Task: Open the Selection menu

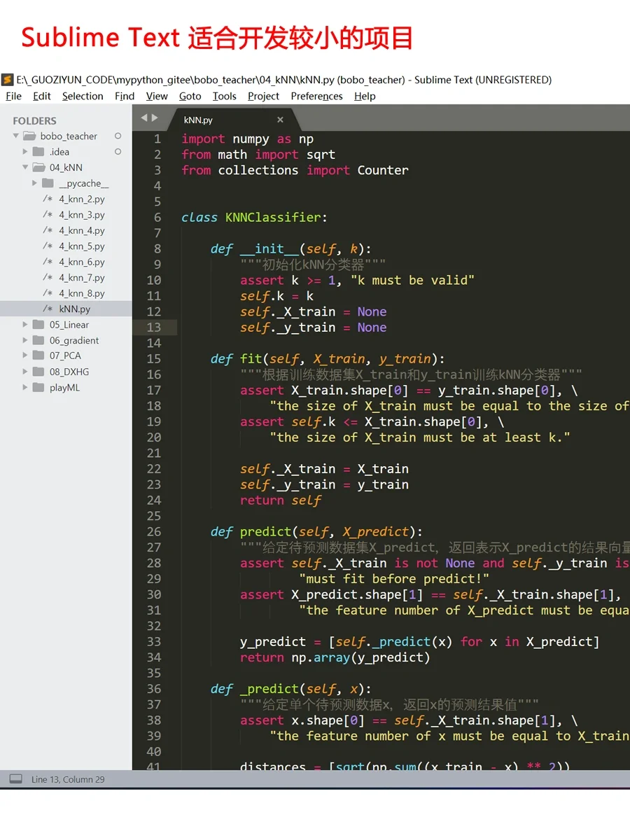Action: (x=83, y=96)
